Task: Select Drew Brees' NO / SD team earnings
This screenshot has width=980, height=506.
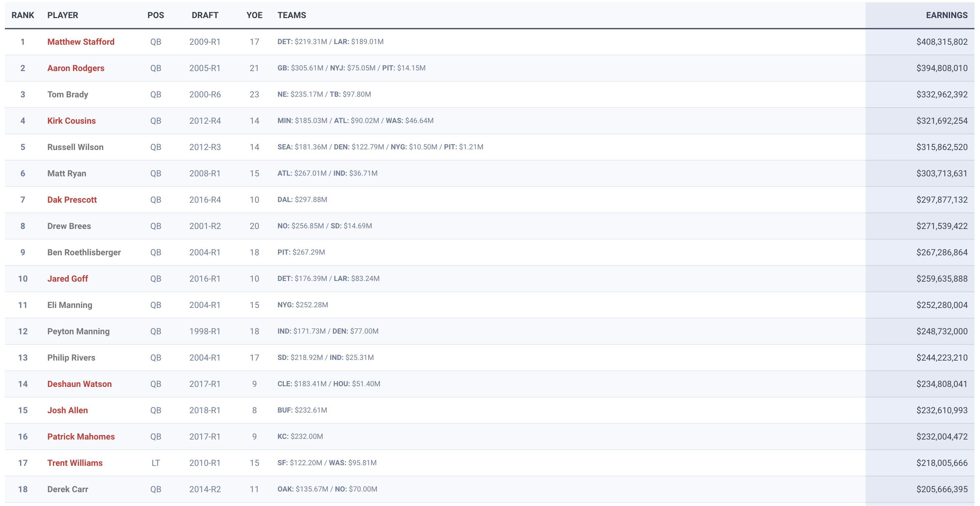Action: 325,226
